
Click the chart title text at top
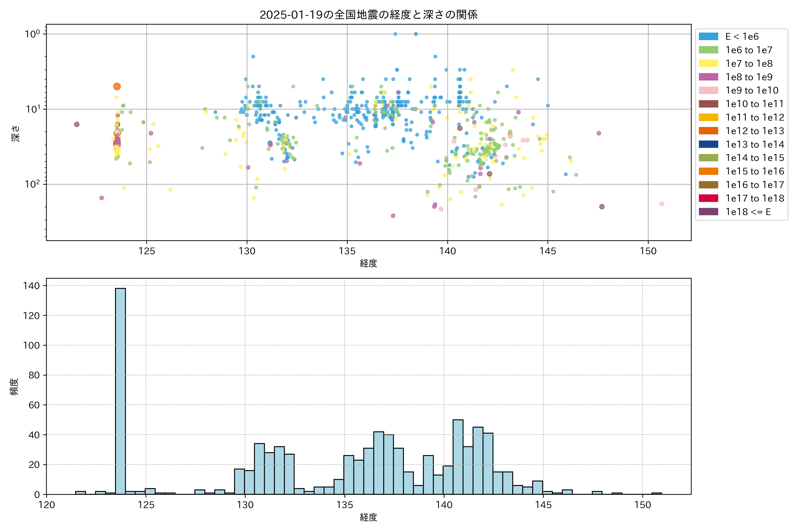pos(368,15)
